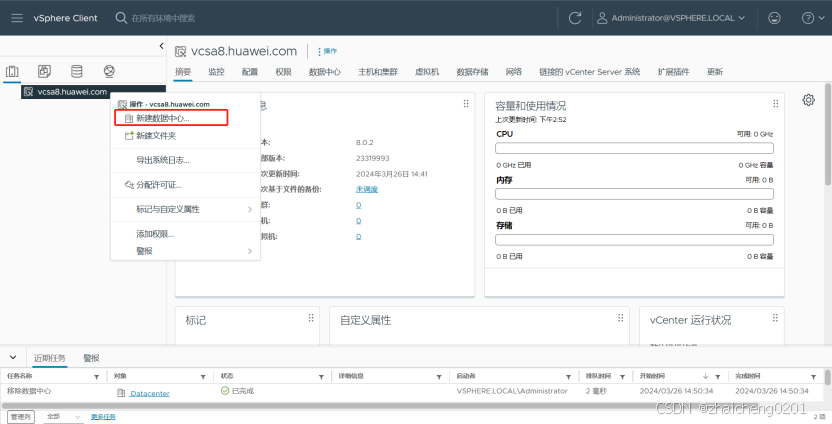The image size is (832, 424).
Task: Open the 摘要 tab
Action: pos(183,72)
